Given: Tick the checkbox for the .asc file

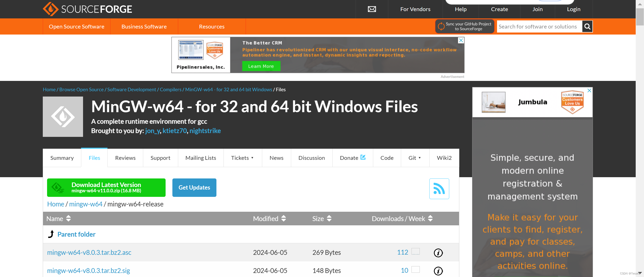Looking at the screenshot, I should point(415,251).
